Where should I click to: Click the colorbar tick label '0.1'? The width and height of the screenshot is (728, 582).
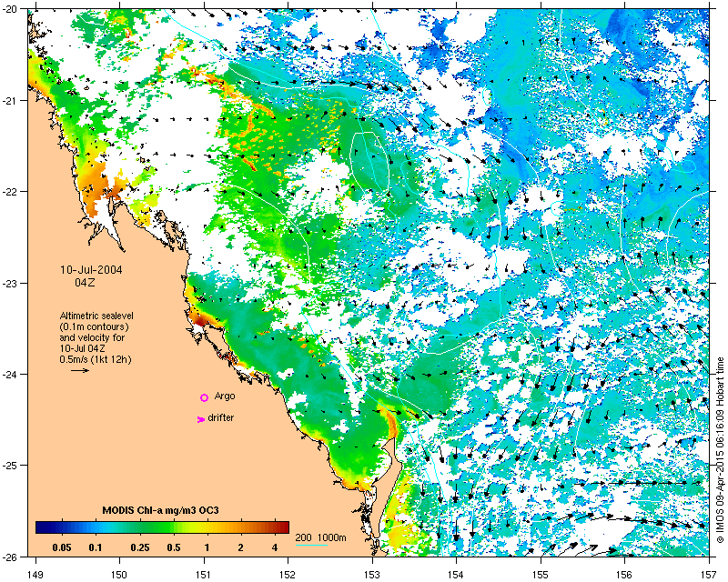pyautogui.click(x=96, y=547)
